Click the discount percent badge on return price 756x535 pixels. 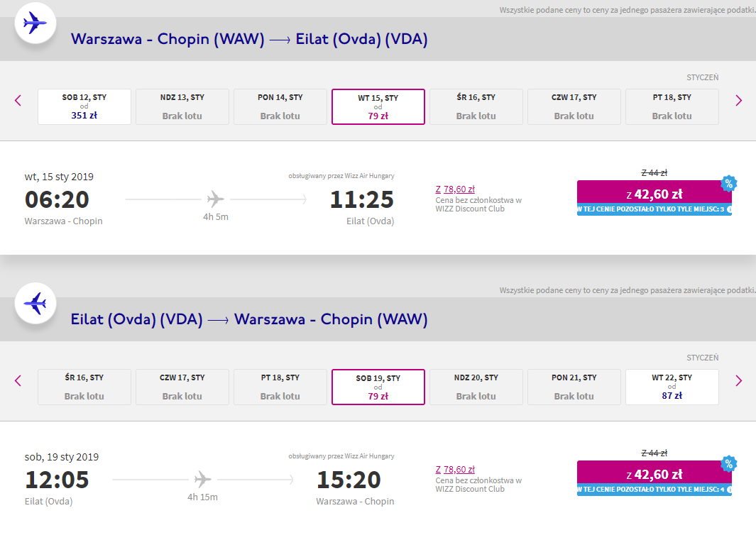pyautogui.click(x=728, y=463)
